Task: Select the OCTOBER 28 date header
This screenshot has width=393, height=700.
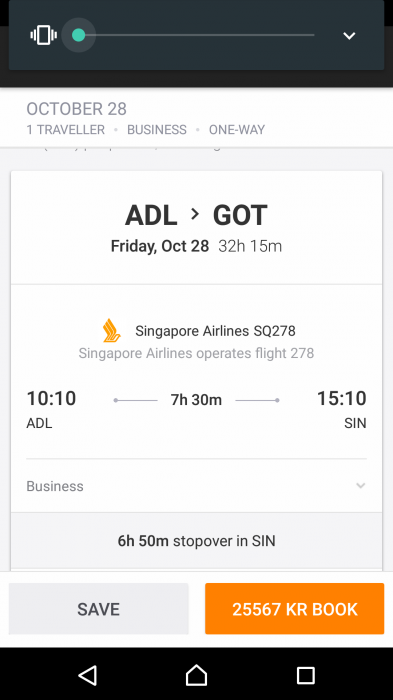Action: pos(76,109)
